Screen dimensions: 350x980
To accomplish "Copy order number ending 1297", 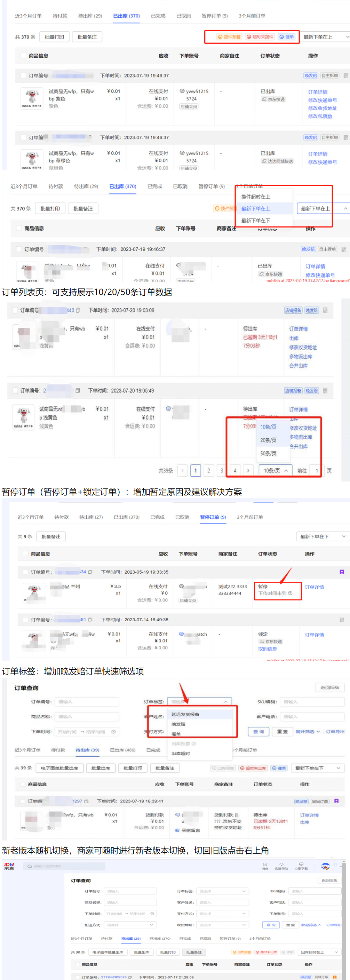I will [86, 801].
